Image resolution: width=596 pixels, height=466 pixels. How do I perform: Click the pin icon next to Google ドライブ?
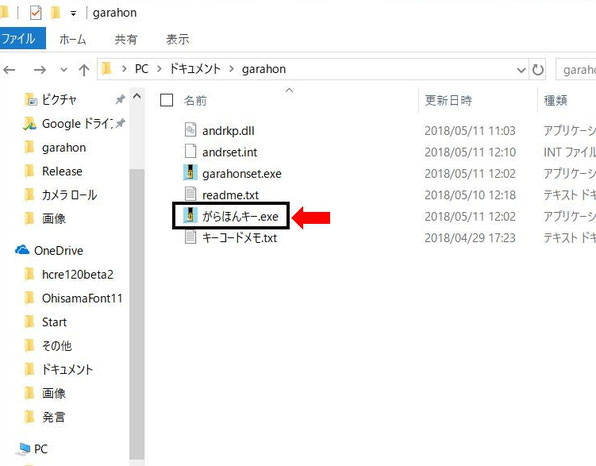pyautogui.click(x=120, y=123)
